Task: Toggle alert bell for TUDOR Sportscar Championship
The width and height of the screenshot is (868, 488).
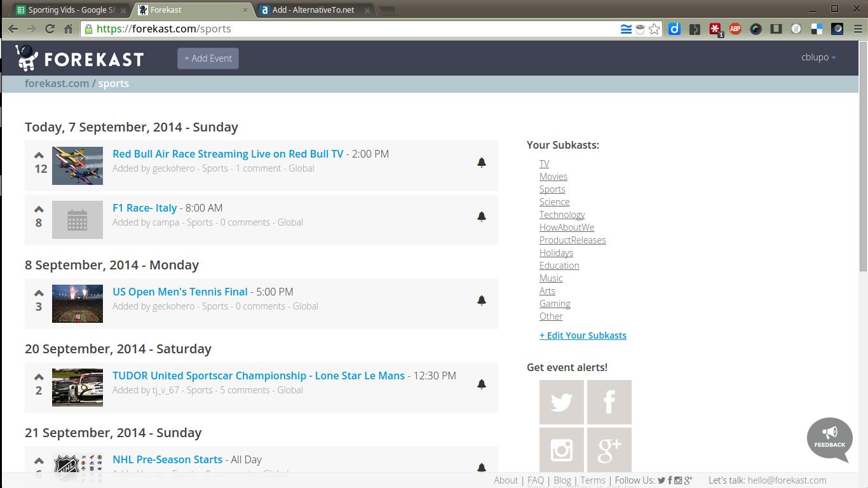Action: click(482, 384)
